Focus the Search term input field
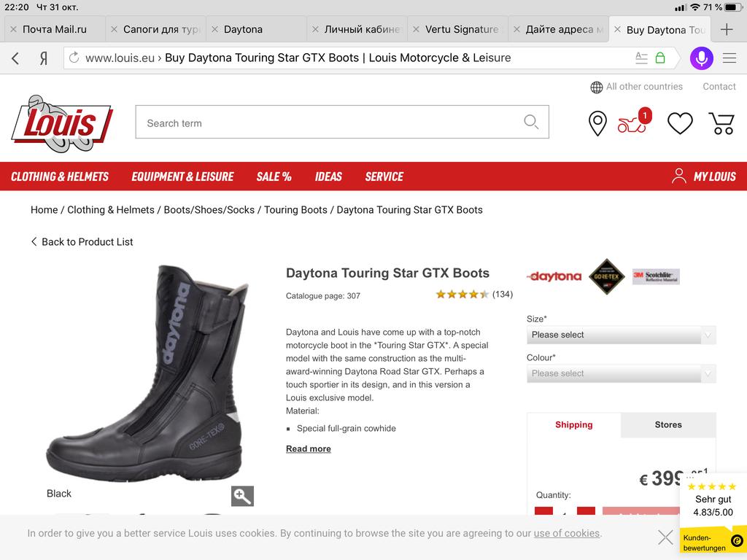 pos(328,122)
